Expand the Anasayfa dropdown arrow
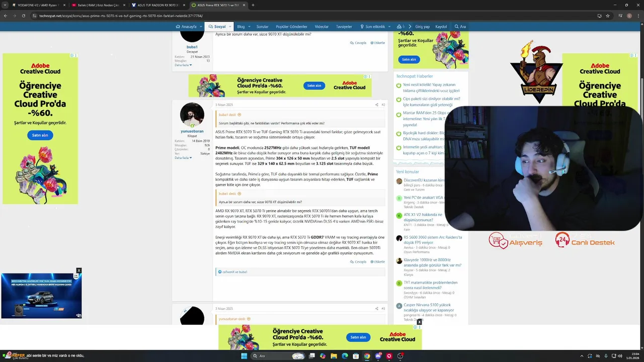The width and height of the screenshot is (644, 362). pyautogui.click(x=202, y=27)
